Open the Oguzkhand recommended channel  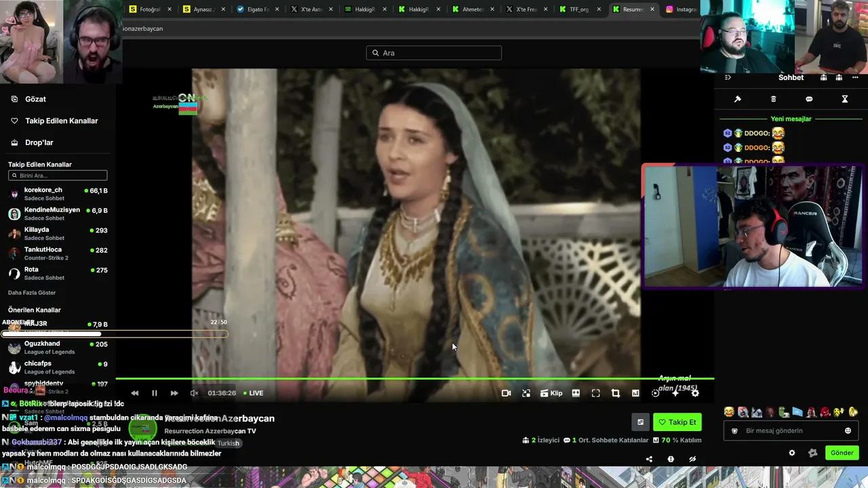[58, 348]
